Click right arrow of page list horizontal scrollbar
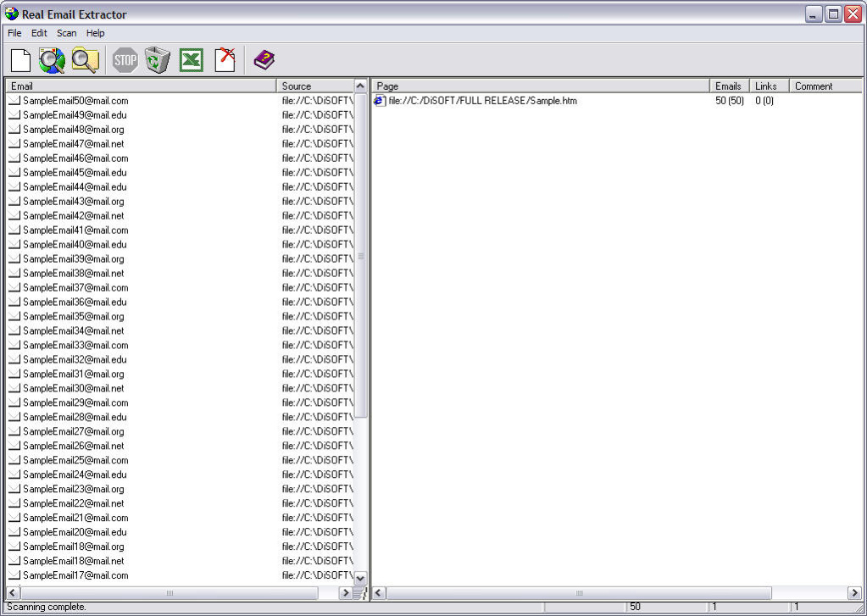This screenshot has height=616, width=867. (854, 593)
